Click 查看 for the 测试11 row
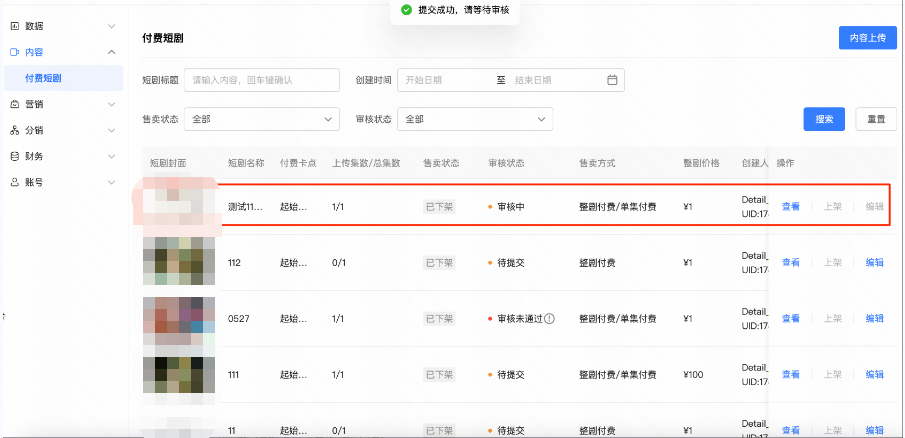 point(791,206)
